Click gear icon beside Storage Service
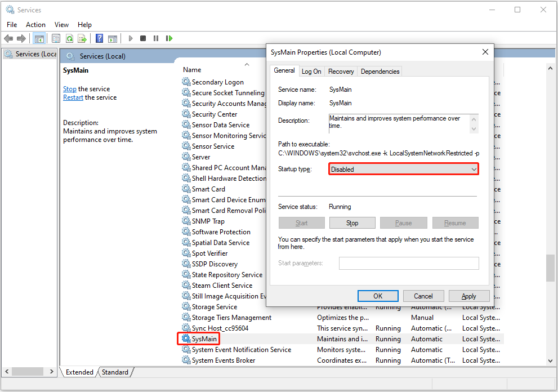 [186, 306]
